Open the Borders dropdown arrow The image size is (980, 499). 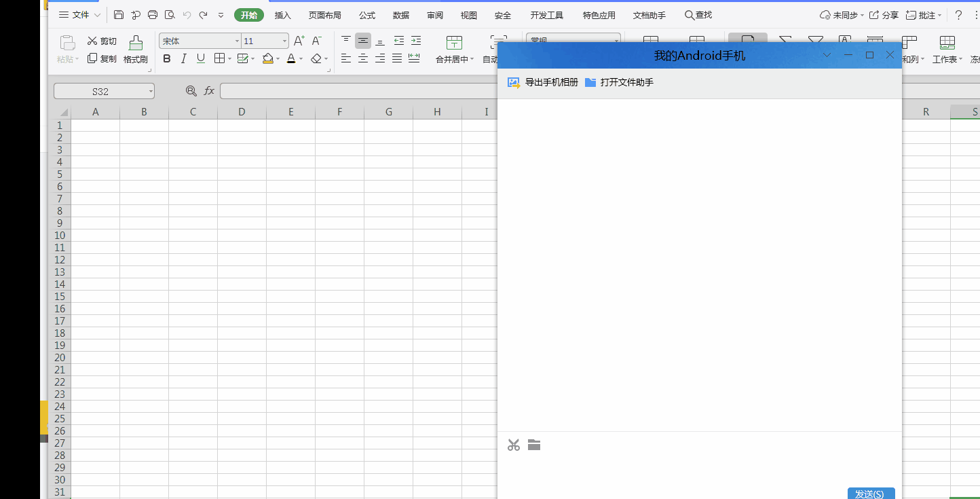pos(229,59)
